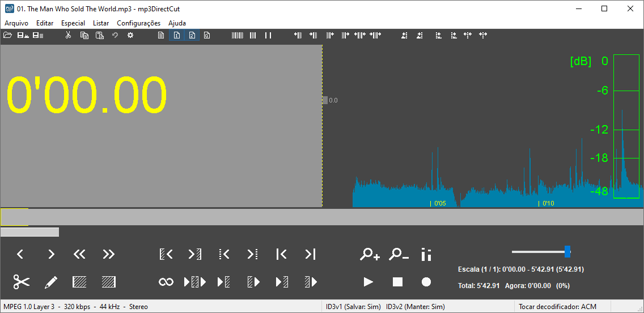Open the Editar menu
Viewport: 644px width, 313px height.
[45, 23]
